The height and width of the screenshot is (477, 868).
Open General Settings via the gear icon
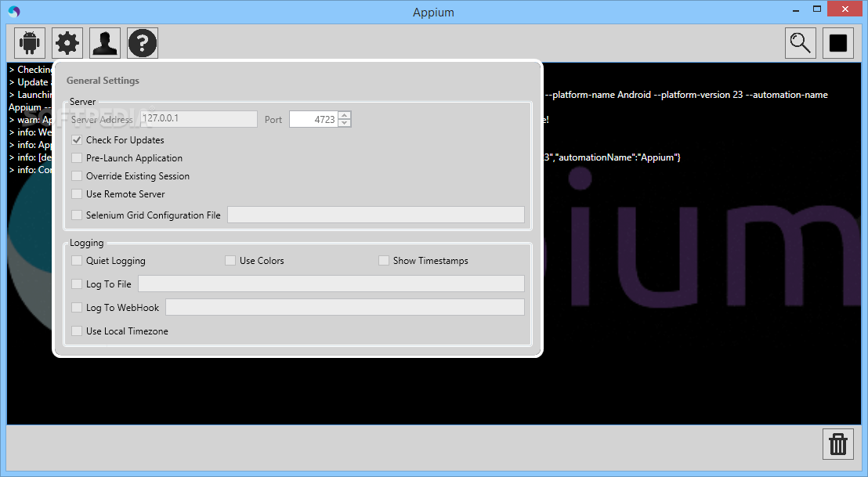coord(67,42)
